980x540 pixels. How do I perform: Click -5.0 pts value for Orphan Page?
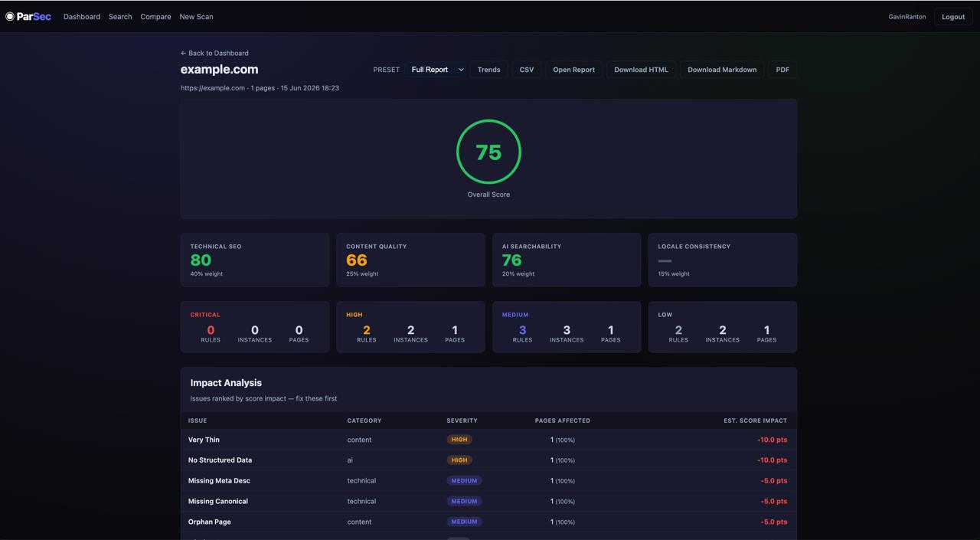(x=774, y=522)
